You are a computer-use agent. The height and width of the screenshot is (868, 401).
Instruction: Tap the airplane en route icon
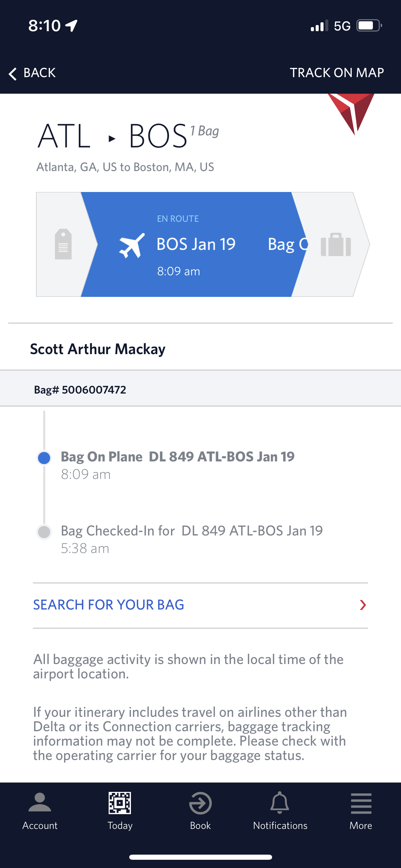132,245
